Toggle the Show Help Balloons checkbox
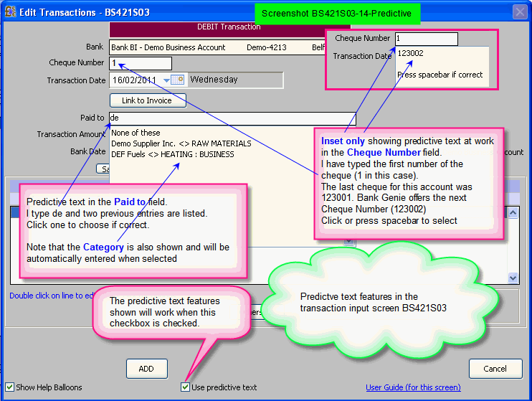The height and width of the screenshot is (401, 532). 9,387
